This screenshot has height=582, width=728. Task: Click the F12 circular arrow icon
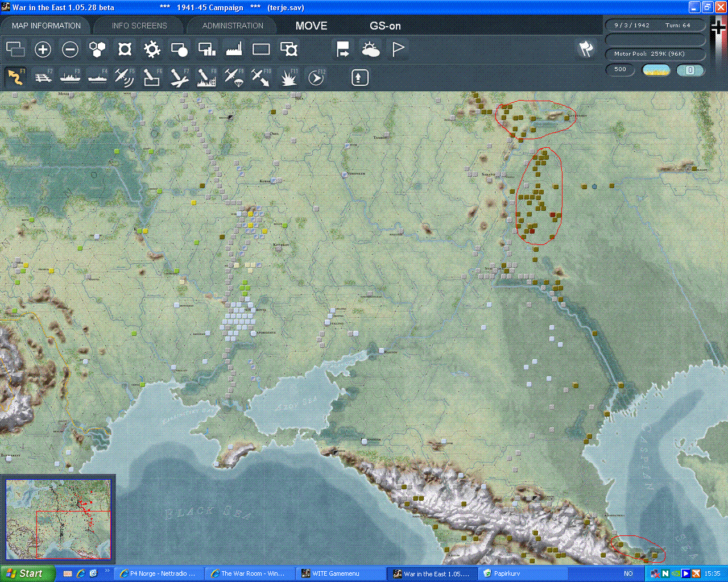pyautogui.click(x=316, y=77)
